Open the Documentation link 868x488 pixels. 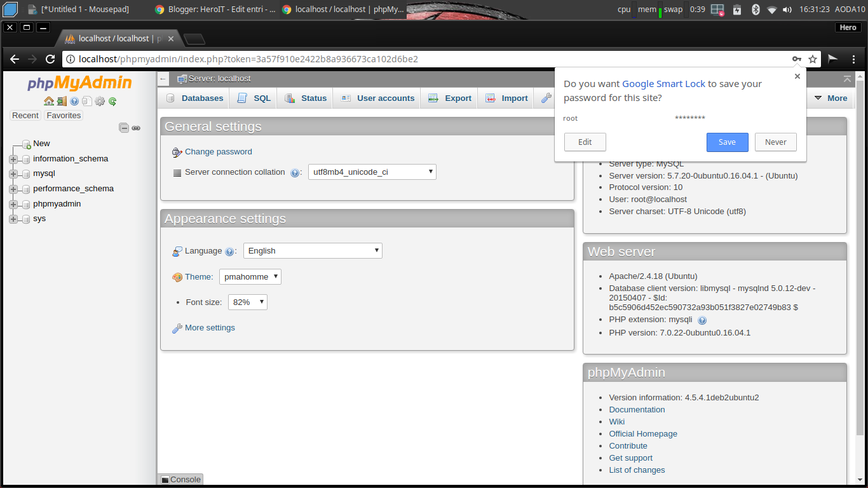click(x=637, y=410)
